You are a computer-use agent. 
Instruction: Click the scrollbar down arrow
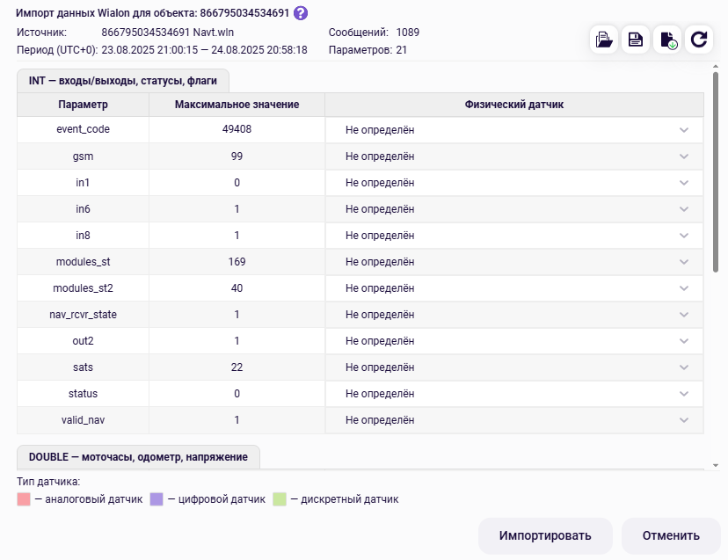click(x=716, y=465)
